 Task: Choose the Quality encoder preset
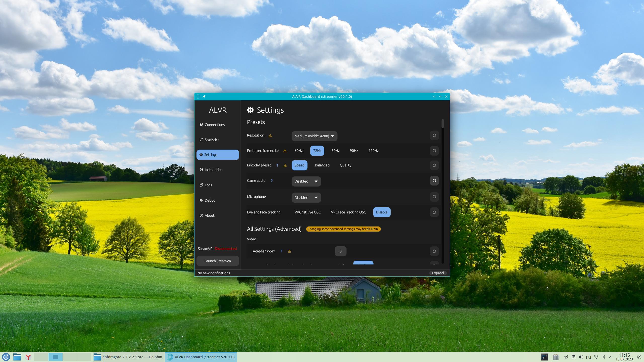coord(345,165)
